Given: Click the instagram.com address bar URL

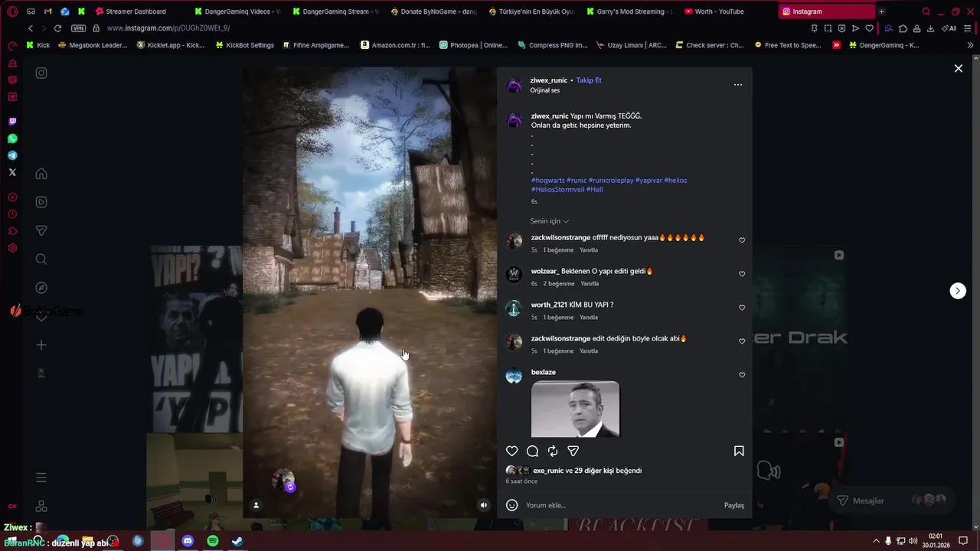Looking at the screenshot, I should click(x=168, y=28).
